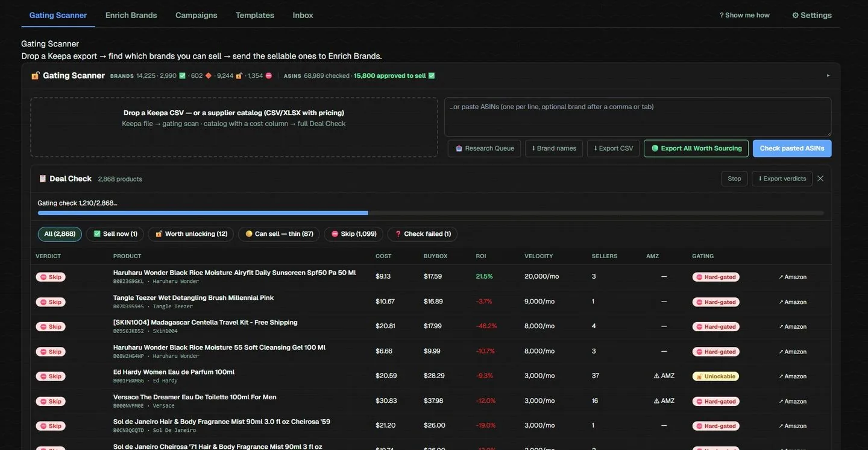Click the gating check progress bar
The image size is (868, 450).
point(430,213)
